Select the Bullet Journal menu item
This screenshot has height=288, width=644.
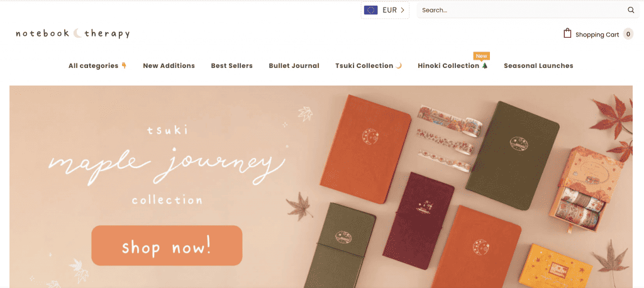(294, 66)
